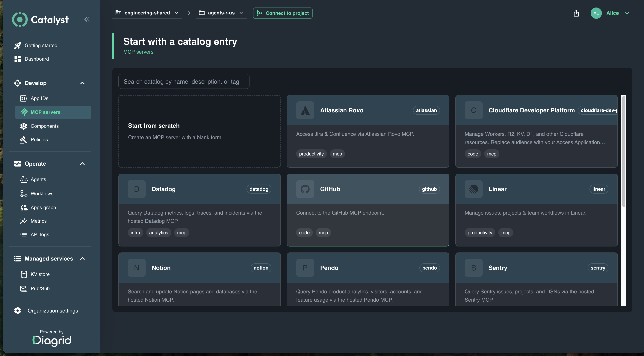Click the github id badge

tap(429, 189)
